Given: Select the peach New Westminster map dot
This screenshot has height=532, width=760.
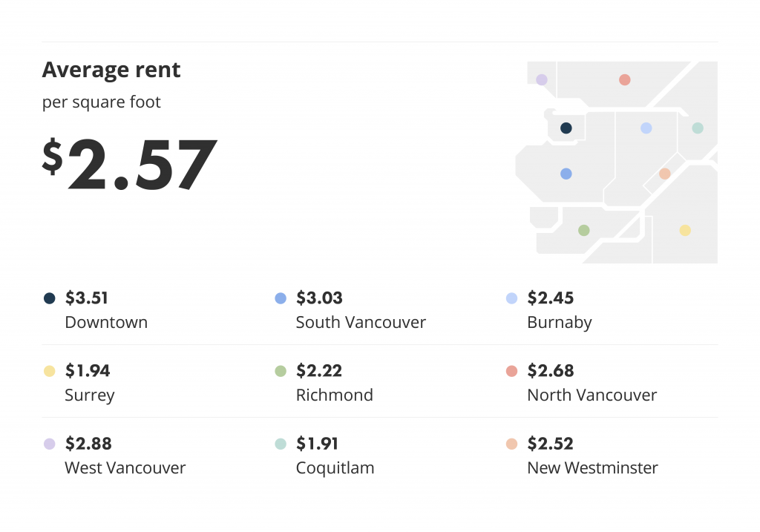Looking at the screenshot, I should click(x=664, y=174).
